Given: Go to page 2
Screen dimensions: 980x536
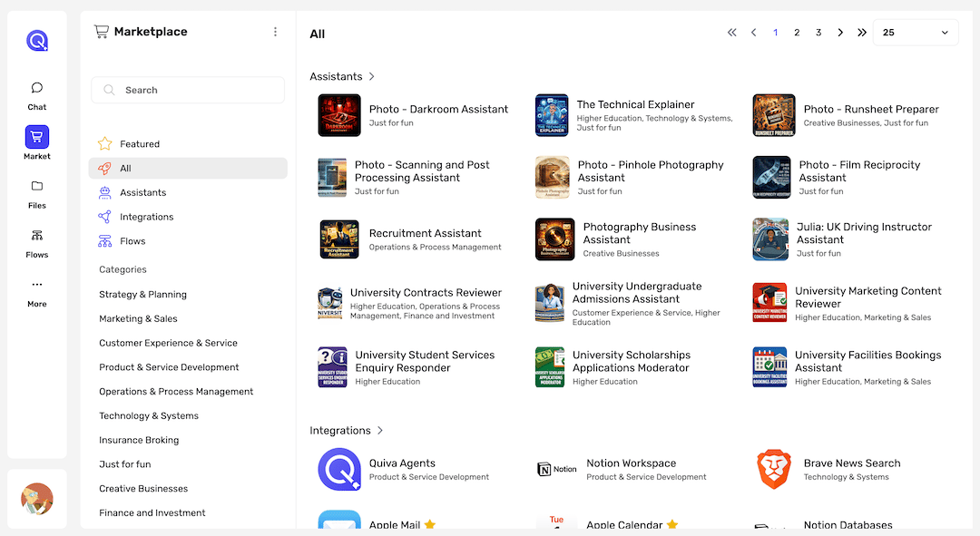Looking at the screenshot, I should click(797, 33).
